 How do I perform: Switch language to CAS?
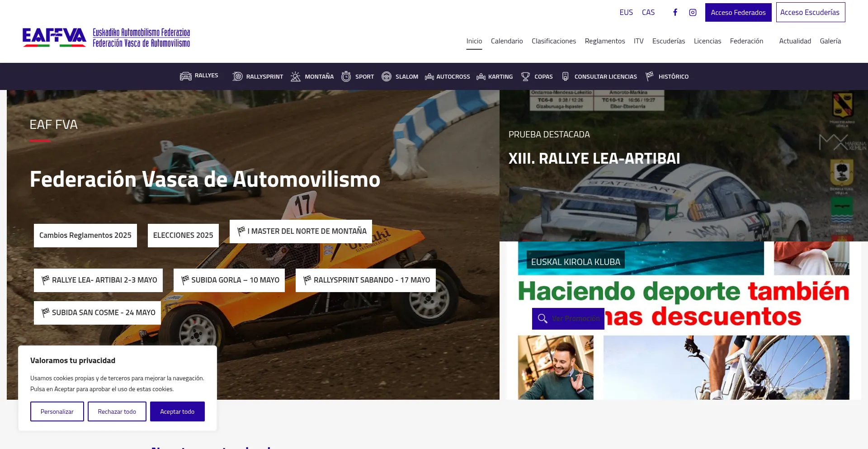(x=648, y=12)
